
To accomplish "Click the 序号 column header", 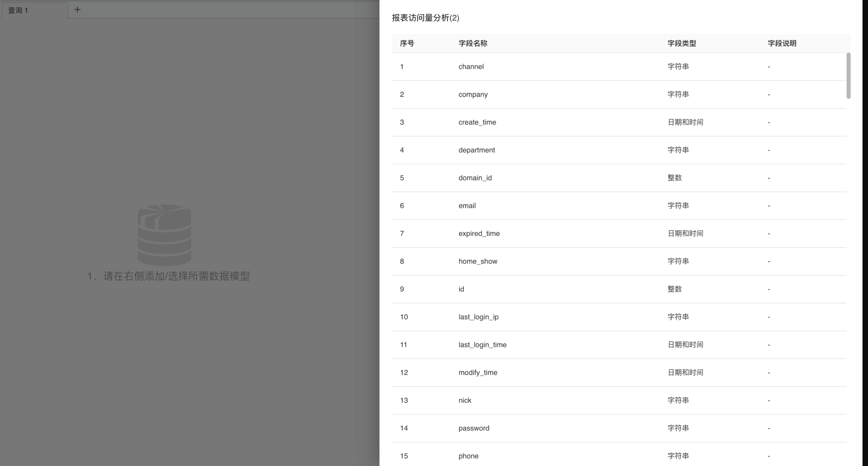I will point(407,43).
